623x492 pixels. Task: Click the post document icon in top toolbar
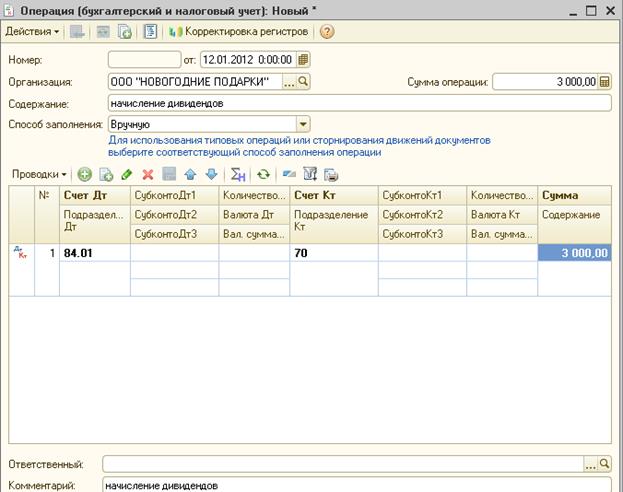77,31
